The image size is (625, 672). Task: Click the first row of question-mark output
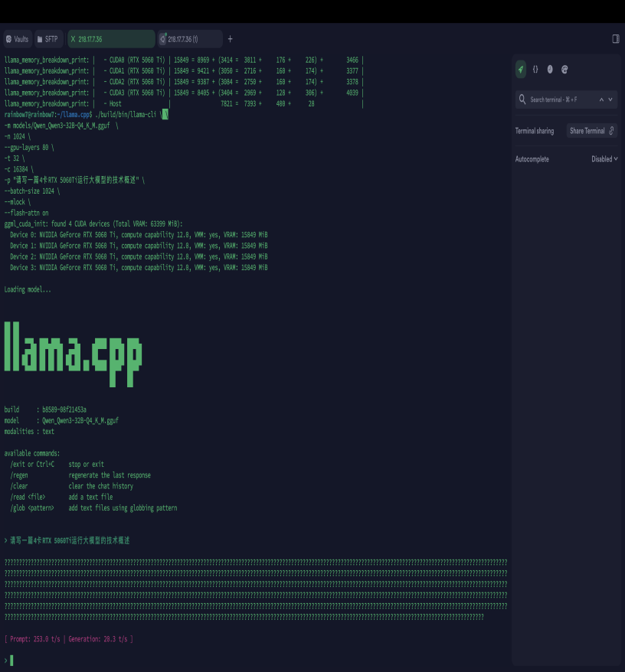pyautogui.click(x=256, y=563)
